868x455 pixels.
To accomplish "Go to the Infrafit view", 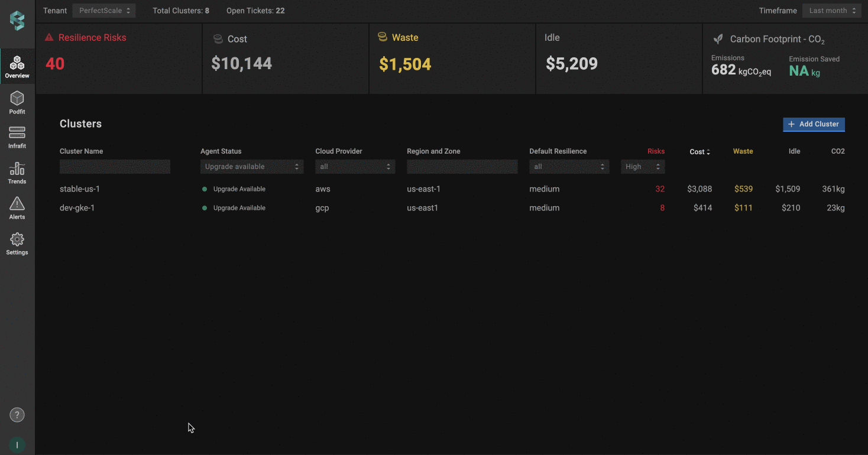I will point(17,137).
